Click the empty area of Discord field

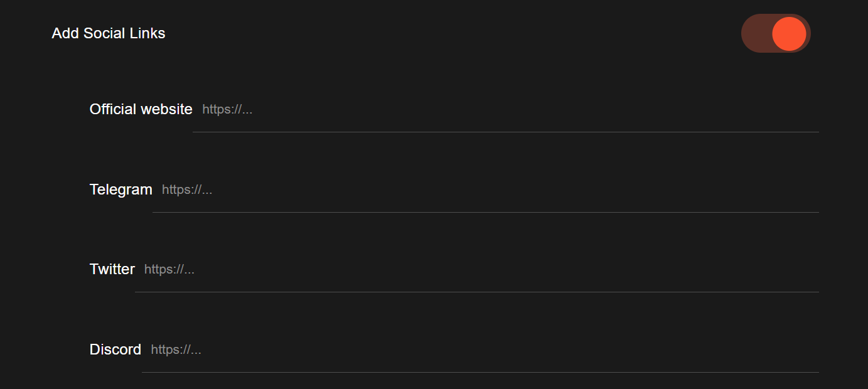(502, 350)
